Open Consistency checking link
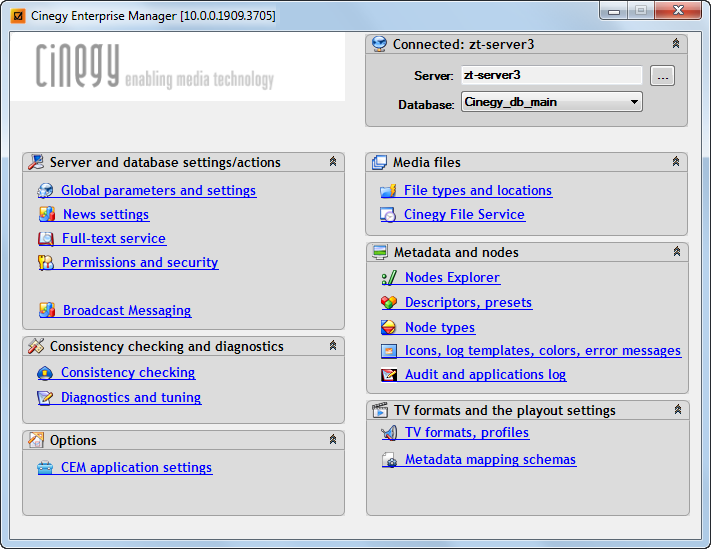 128,372
